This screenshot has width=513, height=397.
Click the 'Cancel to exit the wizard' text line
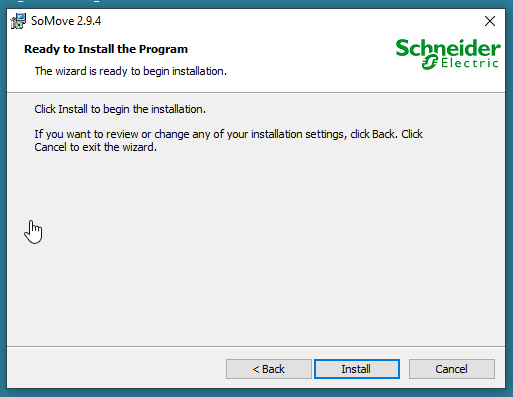(95, 147)
